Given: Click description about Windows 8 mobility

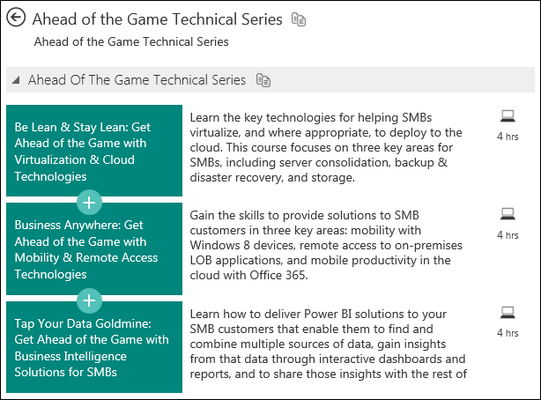Looking at the screenshot, I should [x=326, y=245].
